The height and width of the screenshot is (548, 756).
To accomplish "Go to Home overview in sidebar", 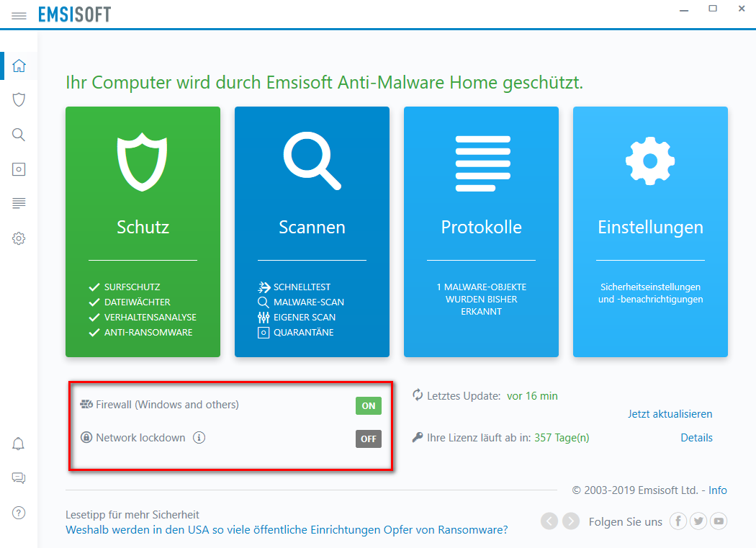I will [x=19, y=66].
